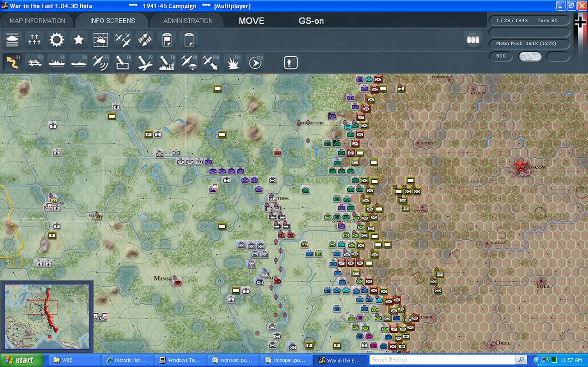
Task: Select F11 explosion build fortification mode
Action: [x=233, y=62]
